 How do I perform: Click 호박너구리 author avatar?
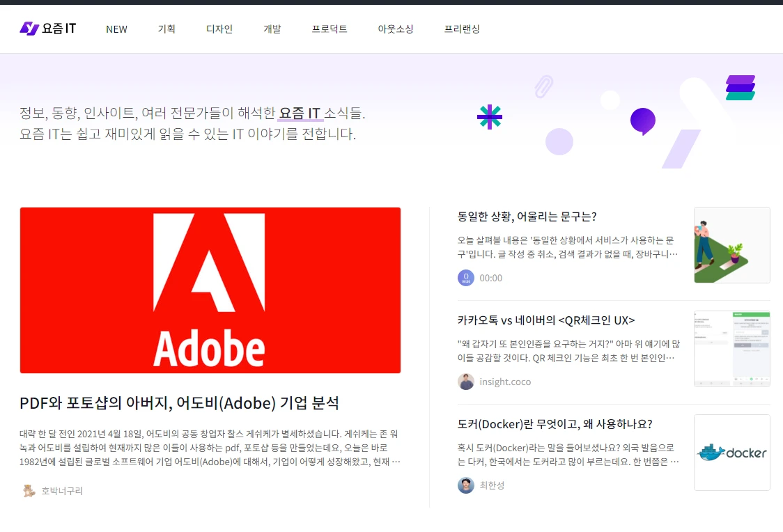click(x=29, y=491)
